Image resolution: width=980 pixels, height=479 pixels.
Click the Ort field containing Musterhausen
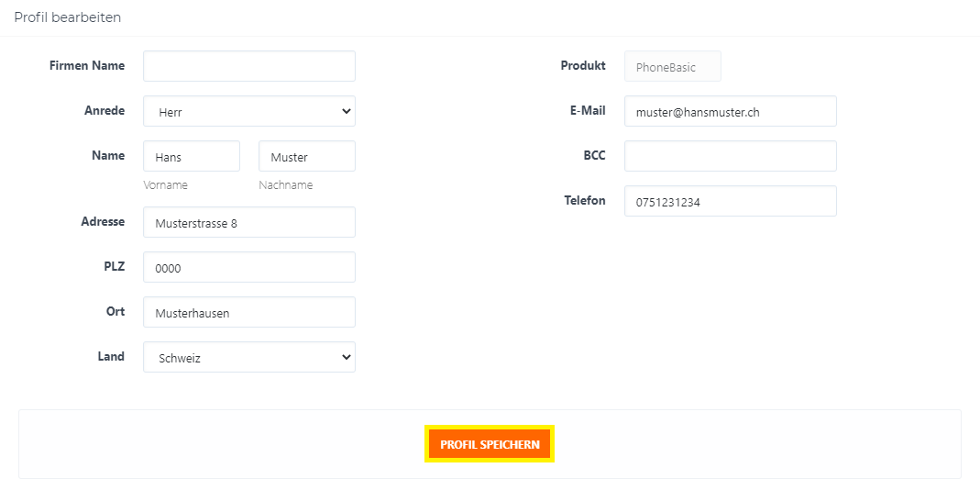click(248, 312)
